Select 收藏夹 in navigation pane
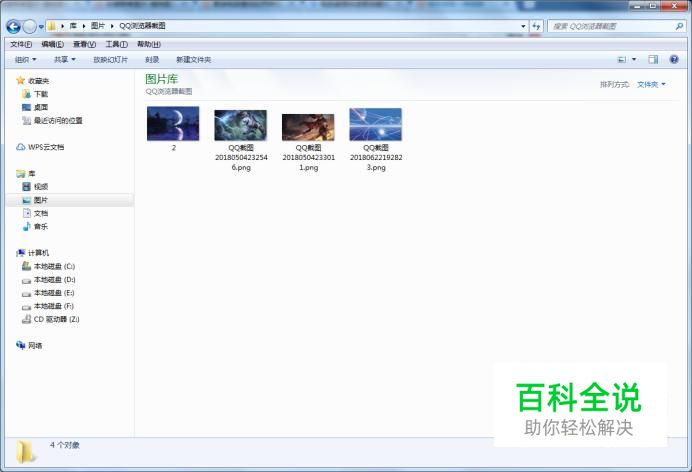 [38, 81]
